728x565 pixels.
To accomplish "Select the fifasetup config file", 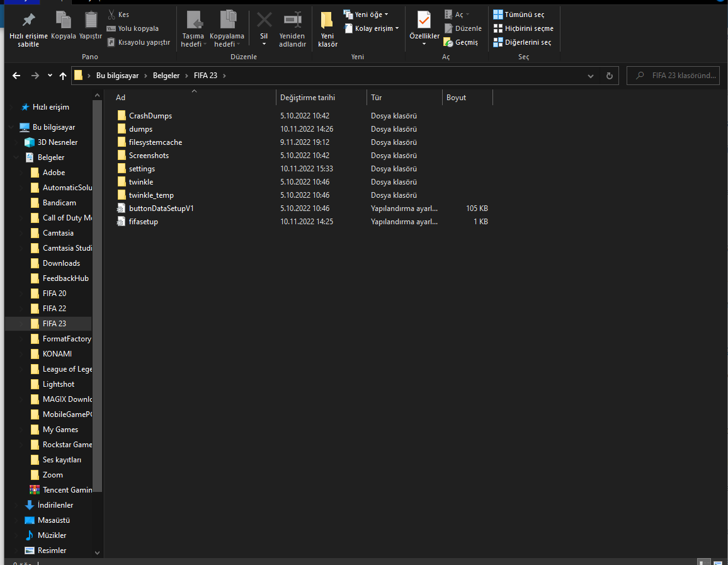I will pos(144,222).
